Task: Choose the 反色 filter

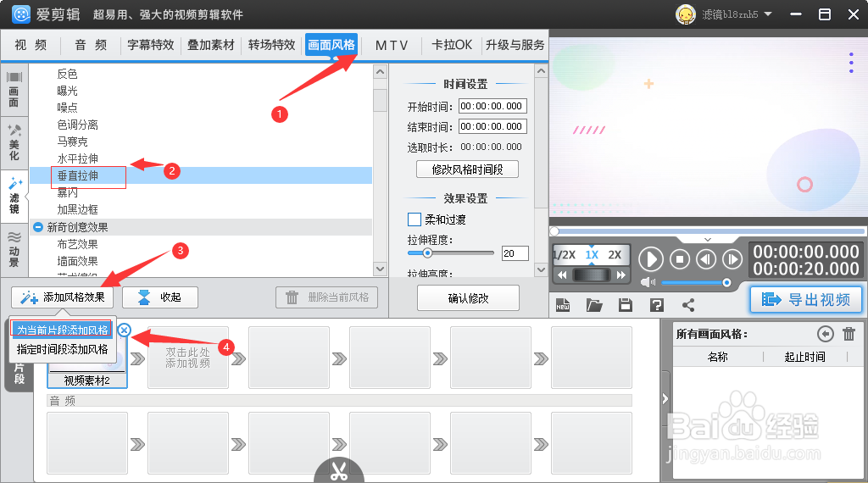Action: click(x=67, y=74)
